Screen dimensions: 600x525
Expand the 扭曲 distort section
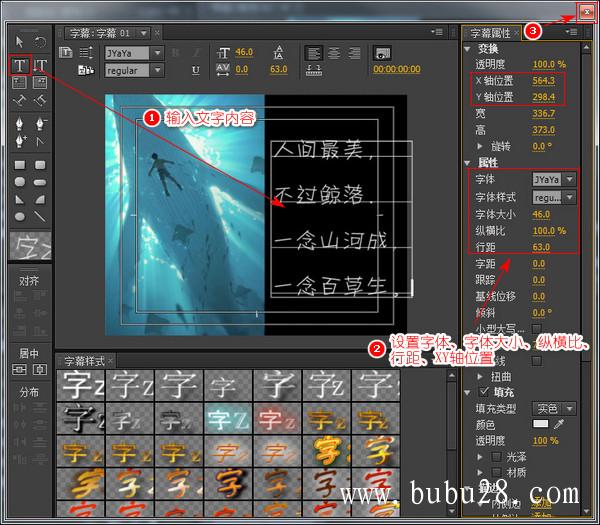point(480,377)
